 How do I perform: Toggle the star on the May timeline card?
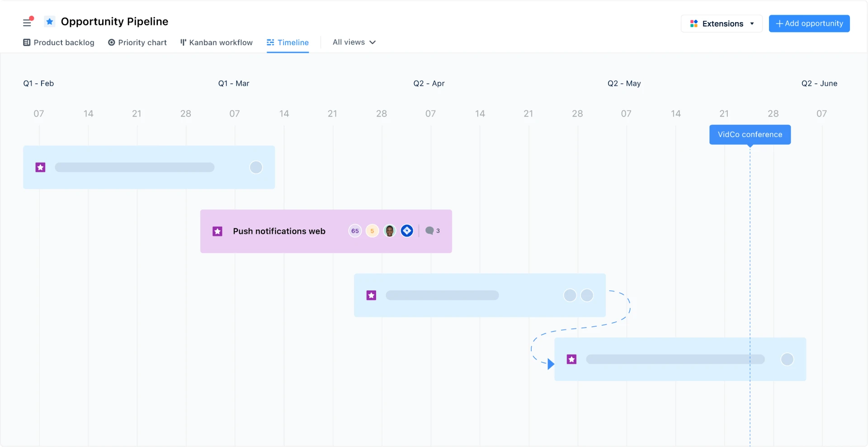371,295
